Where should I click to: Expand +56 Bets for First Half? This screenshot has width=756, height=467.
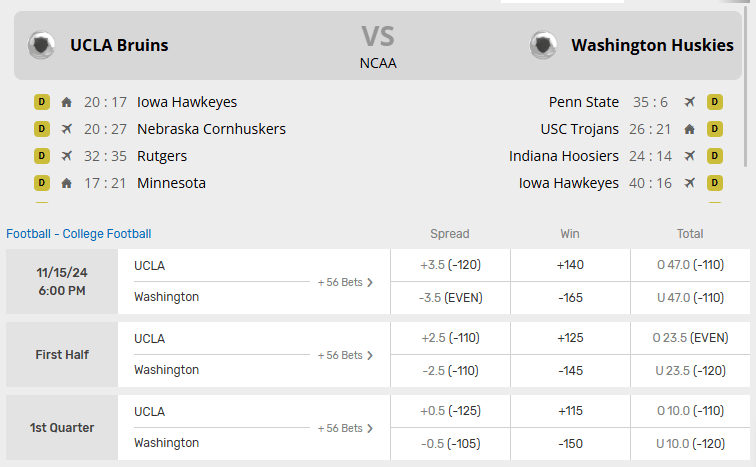click(345, 355)
